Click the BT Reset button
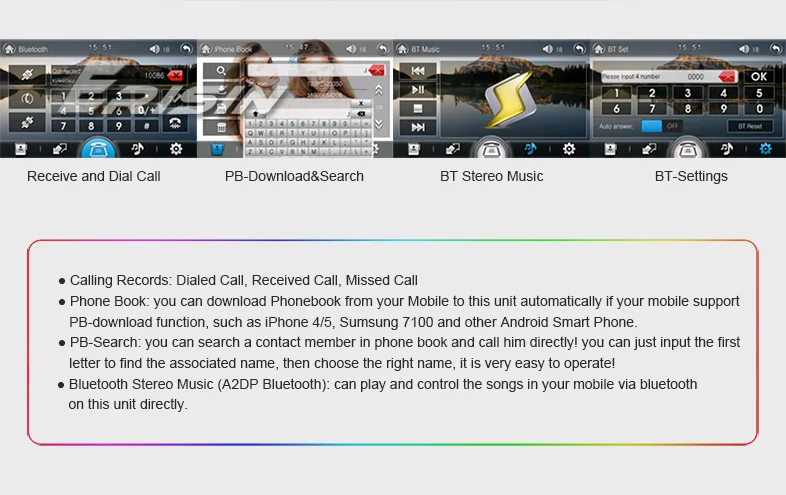 point(750,126)
